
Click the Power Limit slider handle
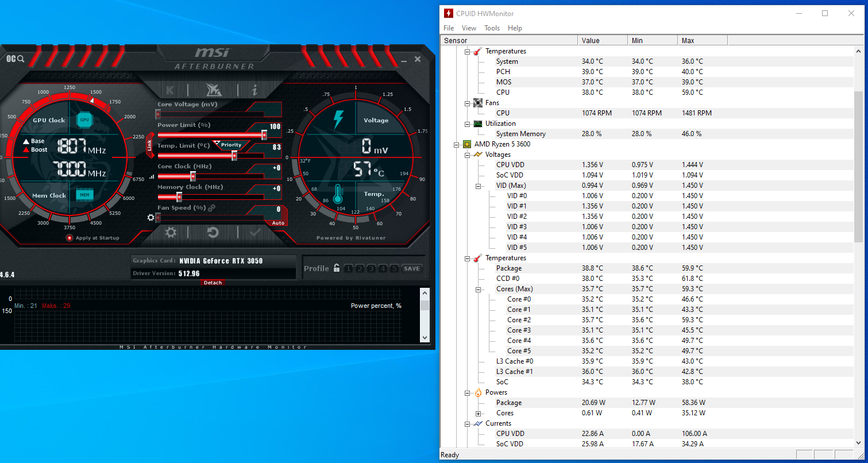click(x=264, y=135)
